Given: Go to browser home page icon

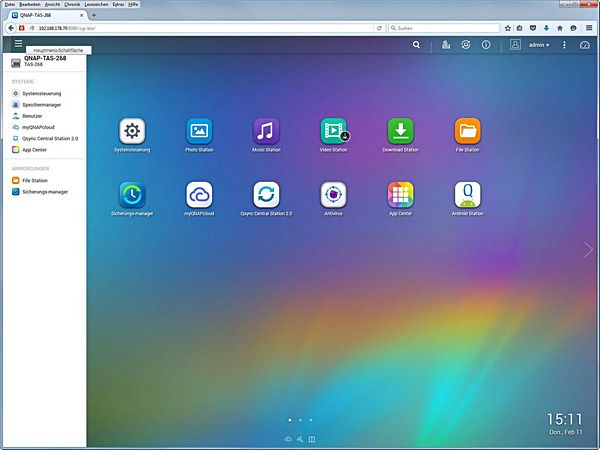Looking at the screenshot, I should (560, 28).
